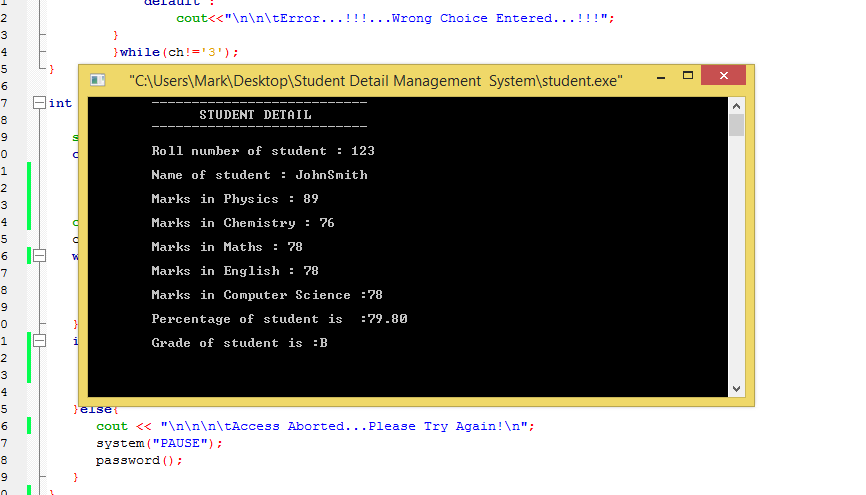Click 'Marks in Chemistry : 76' line
Image resolution: width=866 pixels, height=495 pixels.
point(243,223)
